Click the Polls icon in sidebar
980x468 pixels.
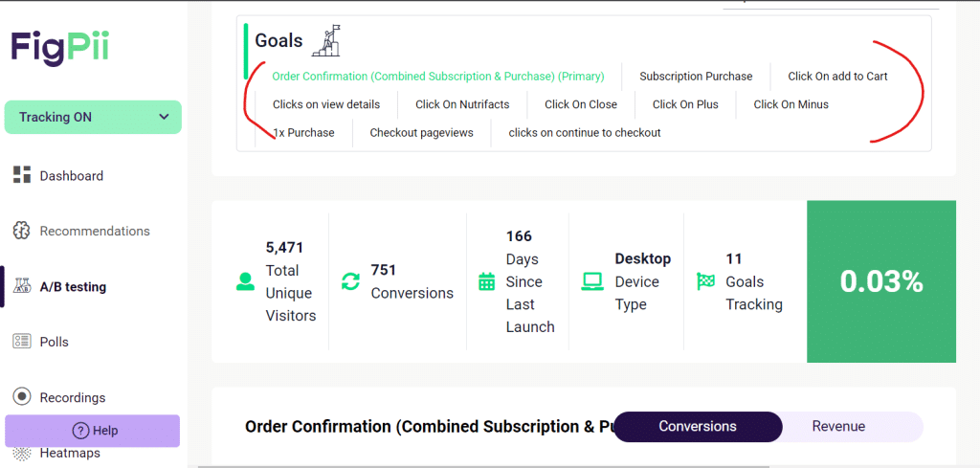coord(21,342)
